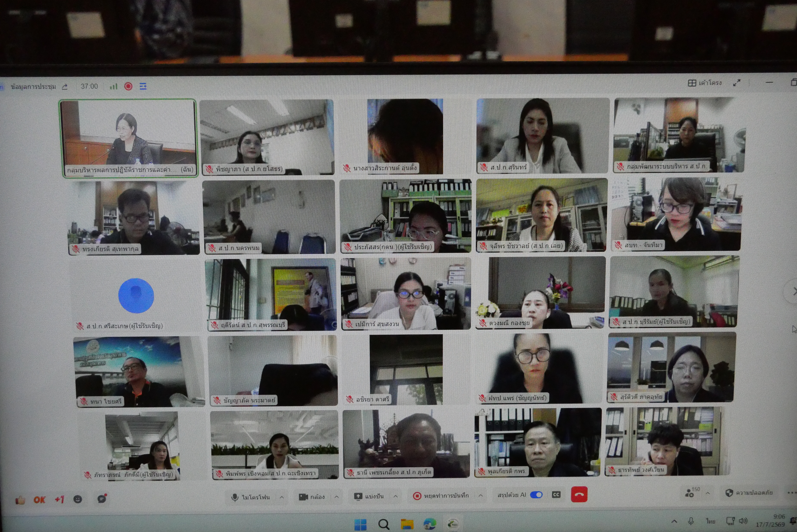
Task: Click the share screen (แบ่งปัน) button
Action: coord(369,496)
